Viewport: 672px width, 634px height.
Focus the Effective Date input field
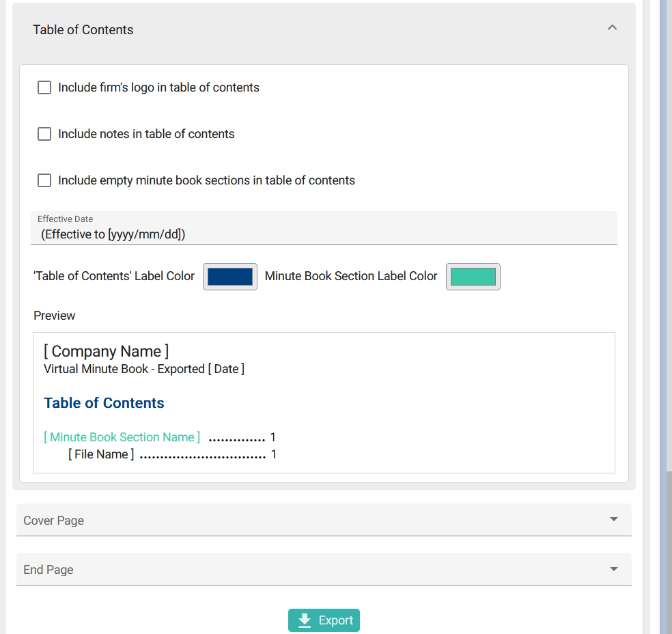point(324,234)
